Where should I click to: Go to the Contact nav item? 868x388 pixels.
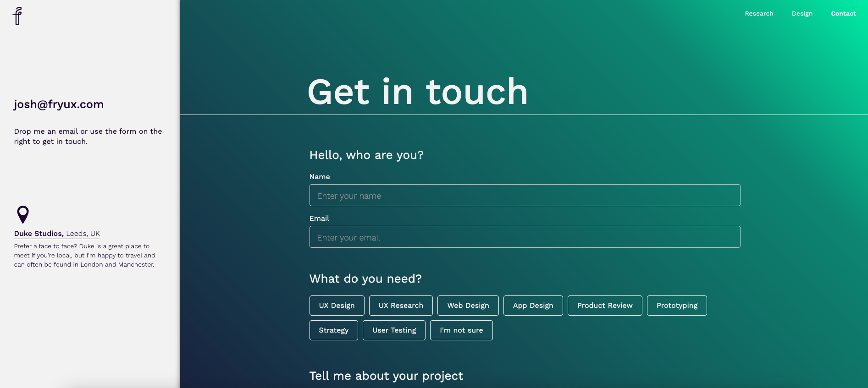[x=843, y=14]
